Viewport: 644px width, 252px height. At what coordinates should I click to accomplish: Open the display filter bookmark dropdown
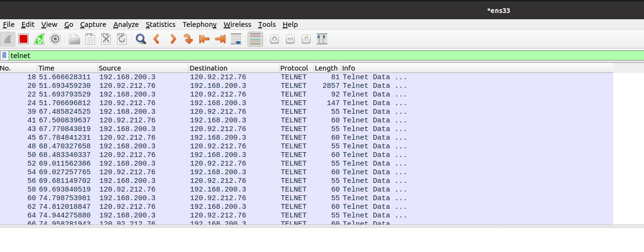pyautogui.click(x=5, y=56)
